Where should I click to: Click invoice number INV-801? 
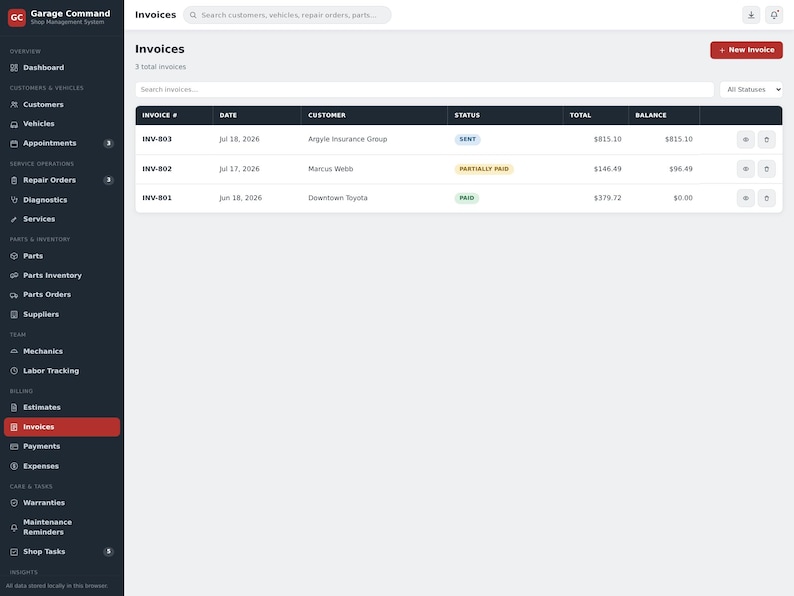coord(157,198)
